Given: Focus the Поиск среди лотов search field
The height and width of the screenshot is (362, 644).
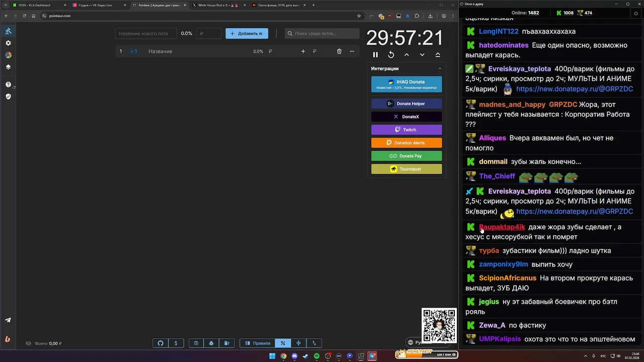Looking at the screenshot, I should point(322,34).
